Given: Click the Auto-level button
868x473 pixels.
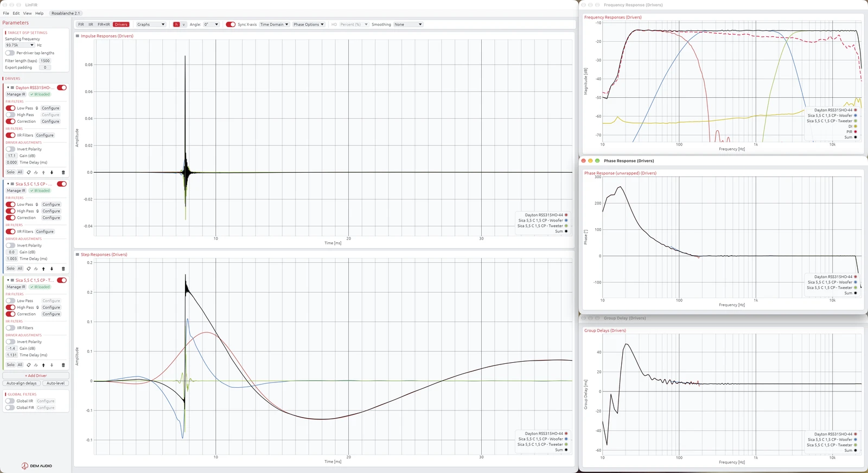Looking at the screenshot, I should (x=55, y=383).
